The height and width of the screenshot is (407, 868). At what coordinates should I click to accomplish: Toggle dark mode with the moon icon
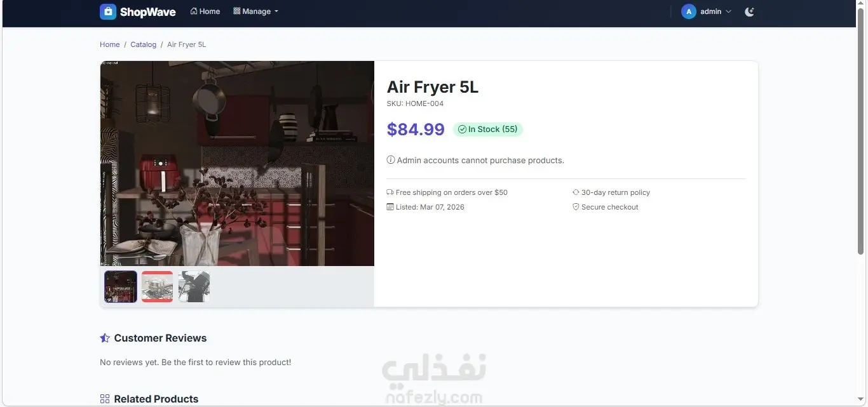pyautogui.click(x=750, y=11)
